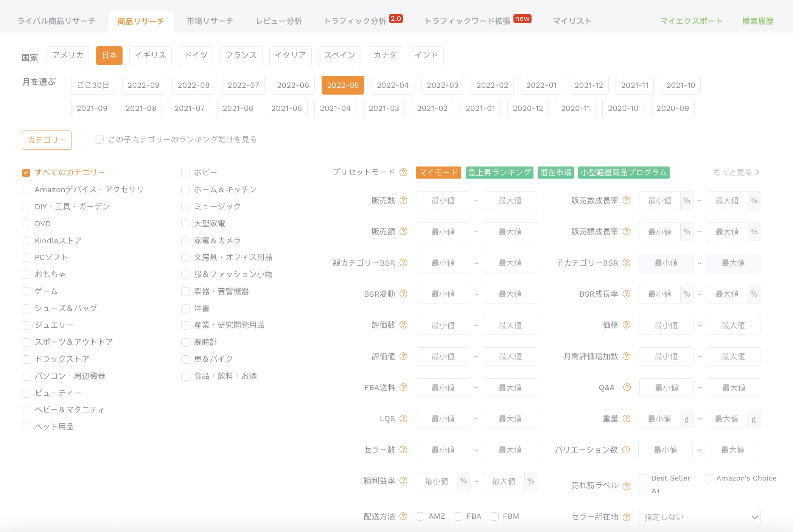The image size is (793, 532).
Task: Open help icon next to プリセットモード
Action: point(403,172)
